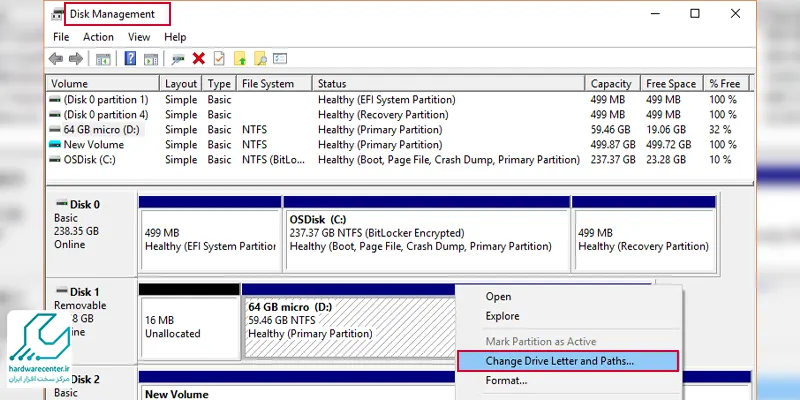
Task: Click the yellow folder with green arrow icon
Action: (x=240, y=59)
